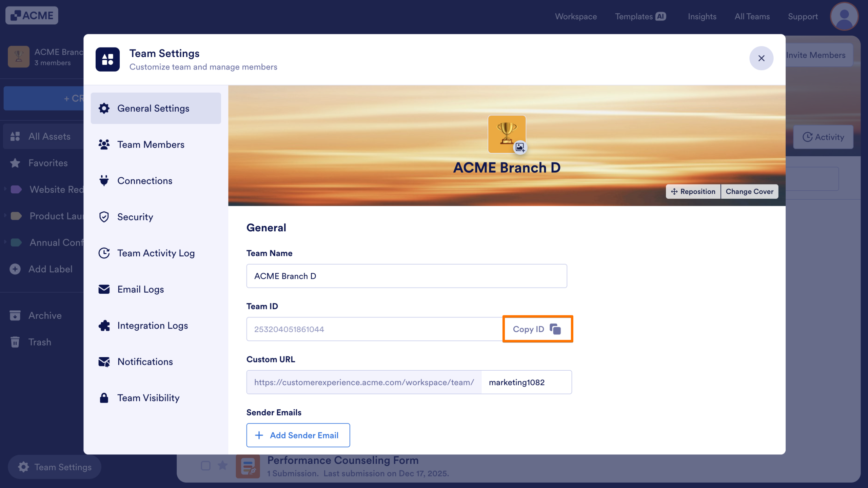Open the Performance Counseling Form

pyautogui.click(x=343, y=460)
